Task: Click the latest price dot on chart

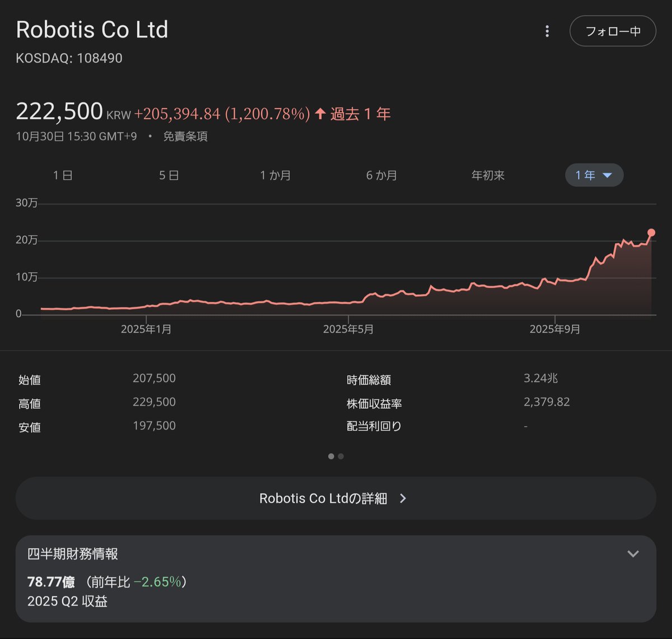Action: [651, 232]
